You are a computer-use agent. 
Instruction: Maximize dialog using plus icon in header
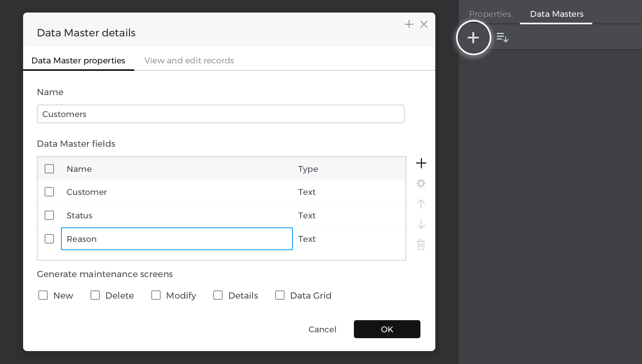coord(409,24)
